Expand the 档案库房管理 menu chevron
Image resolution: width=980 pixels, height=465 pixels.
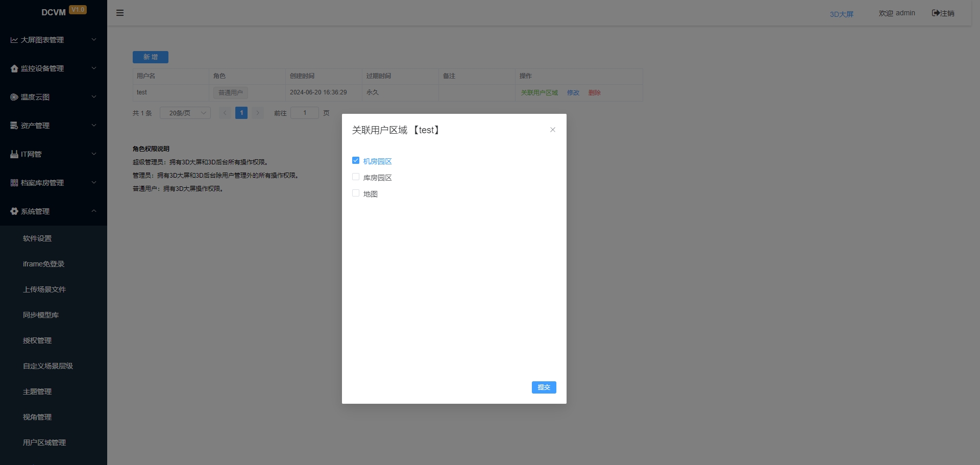[94, 182]
